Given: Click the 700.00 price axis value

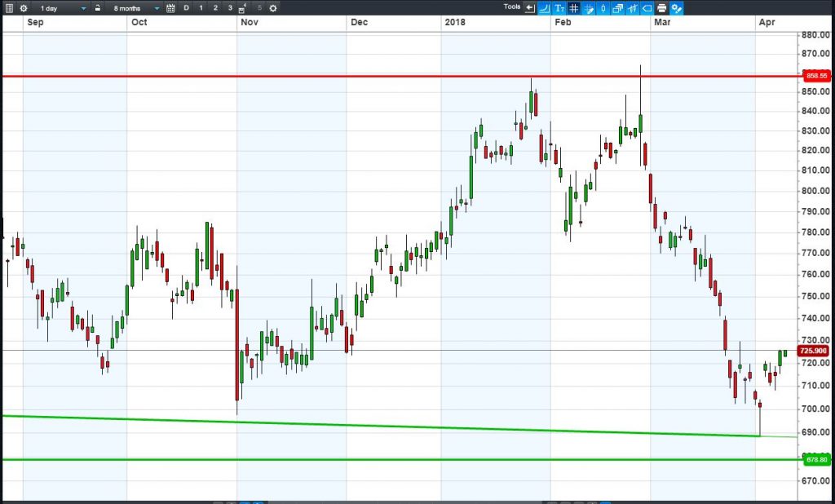Looking at the screenshot, I should click(x=817, y=409).
